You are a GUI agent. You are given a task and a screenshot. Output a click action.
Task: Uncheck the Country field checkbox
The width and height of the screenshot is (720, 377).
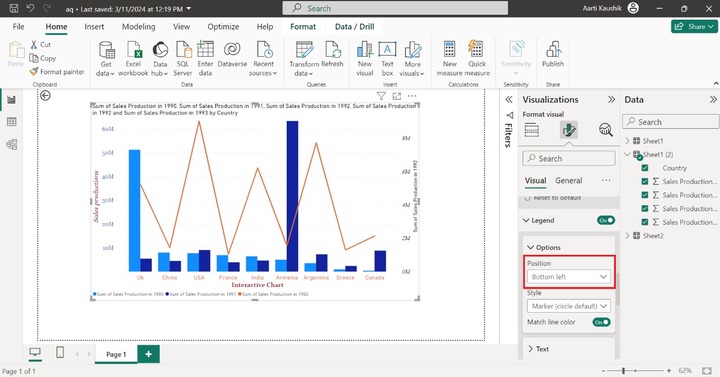645,168
